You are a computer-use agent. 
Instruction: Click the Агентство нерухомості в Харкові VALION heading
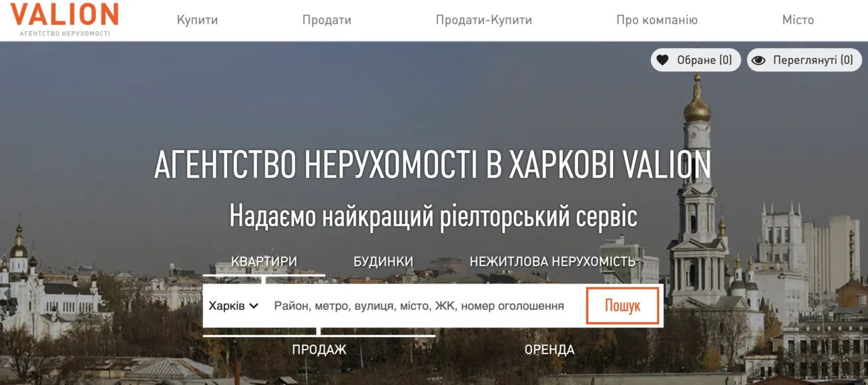pos(433,165)
